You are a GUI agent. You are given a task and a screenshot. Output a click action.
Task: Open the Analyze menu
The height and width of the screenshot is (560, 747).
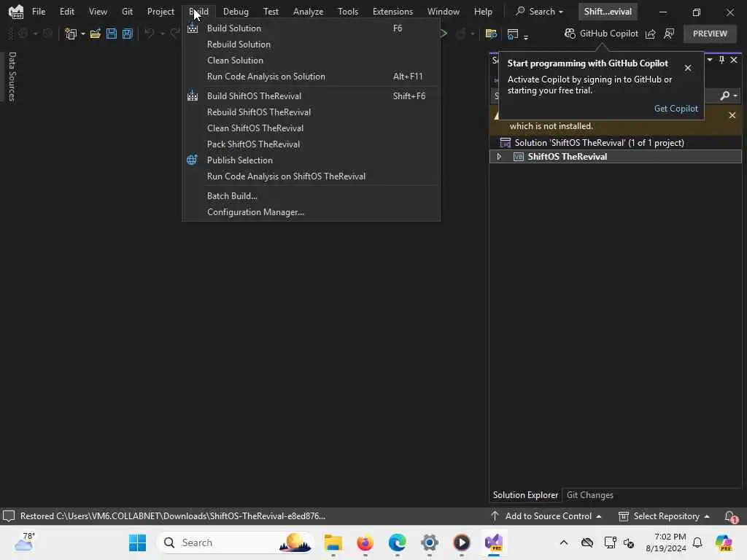pyautogui.click(x=309, y=12)
